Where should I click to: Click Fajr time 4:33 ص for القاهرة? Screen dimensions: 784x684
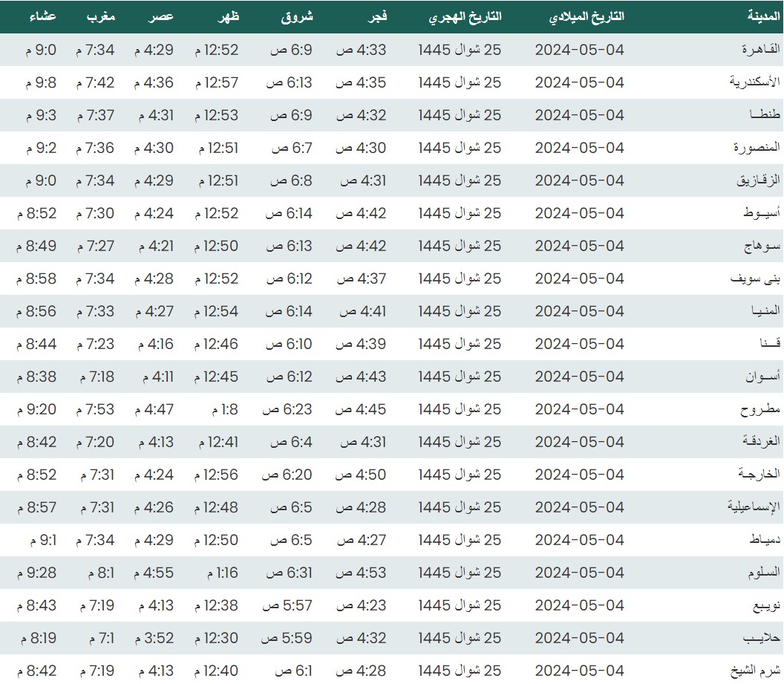point(362,50)
